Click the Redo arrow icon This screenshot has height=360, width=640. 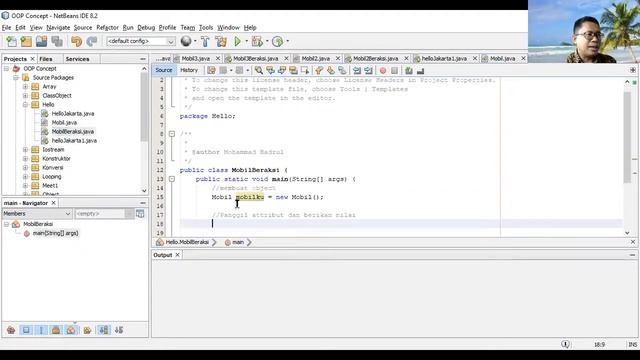[x=92, y=41]
